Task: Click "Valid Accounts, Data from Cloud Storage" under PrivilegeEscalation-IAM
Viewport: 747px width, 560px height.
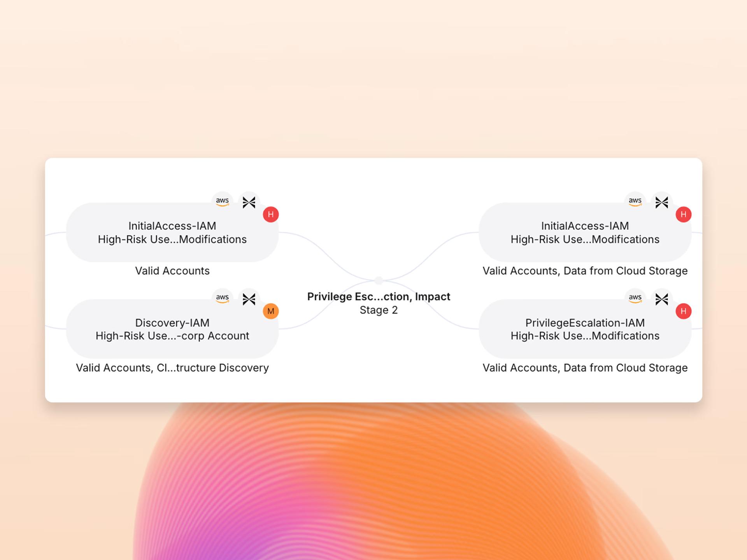Action: 585,368
